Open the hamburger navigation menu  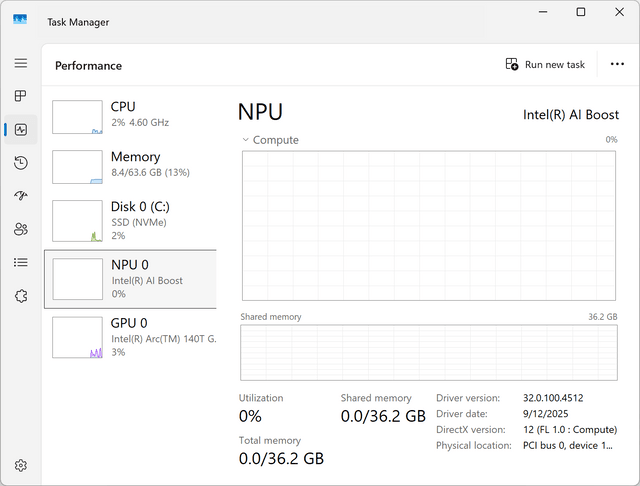click(21, 63)
